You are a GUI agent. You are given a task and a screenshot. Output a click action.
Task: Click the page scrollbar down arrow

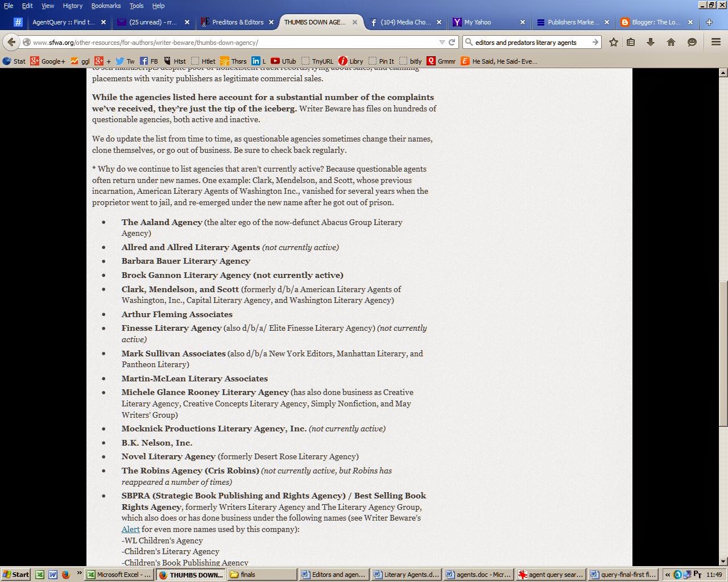[x=723, y=562]
